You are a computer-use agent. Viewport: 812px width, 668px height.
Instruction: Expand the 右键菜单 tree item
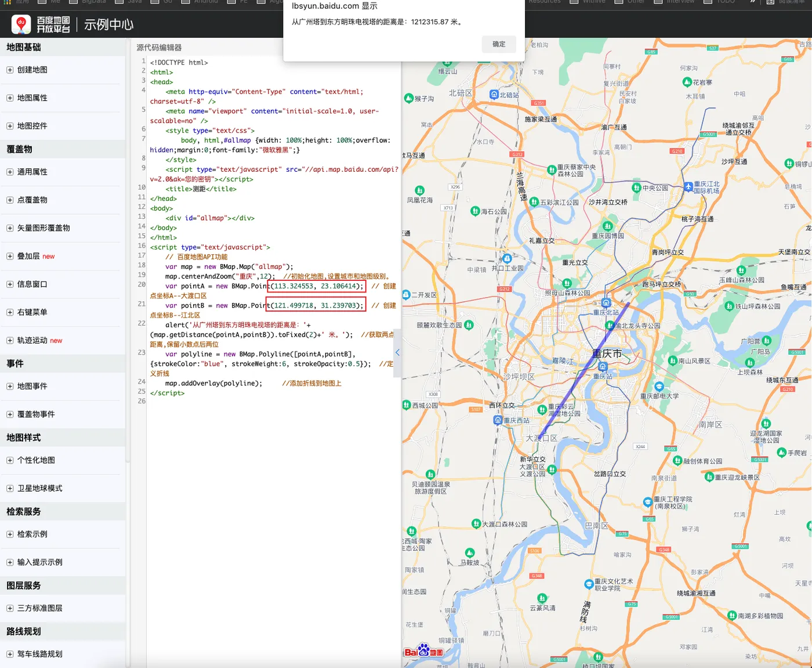tap(10, 312)
